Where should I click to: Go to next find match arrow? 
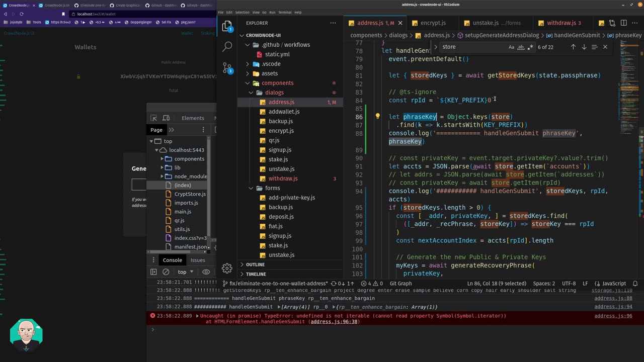click(584, 47)
